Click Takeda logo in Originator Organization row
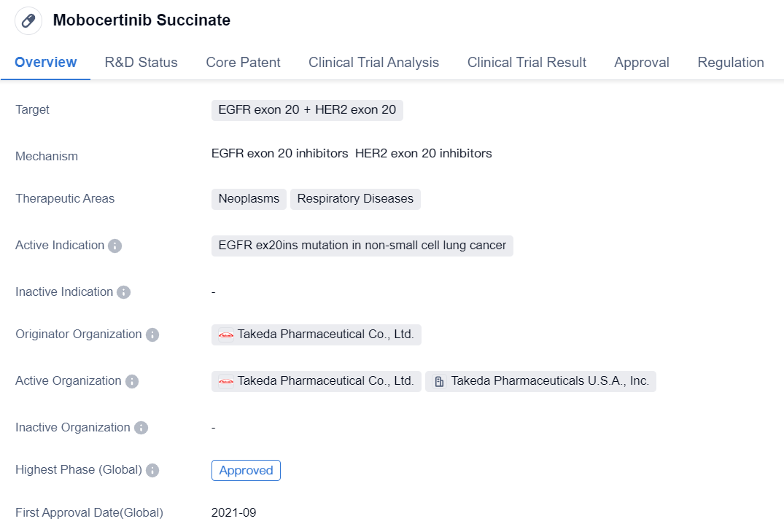784x532 pixels. 225,335
